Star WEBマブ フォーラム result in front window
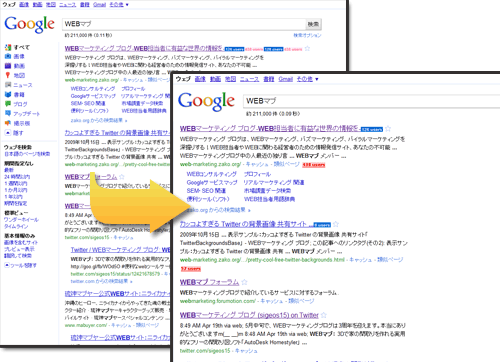This screenshot has height=362, width=500. click(x=244, y=282)
